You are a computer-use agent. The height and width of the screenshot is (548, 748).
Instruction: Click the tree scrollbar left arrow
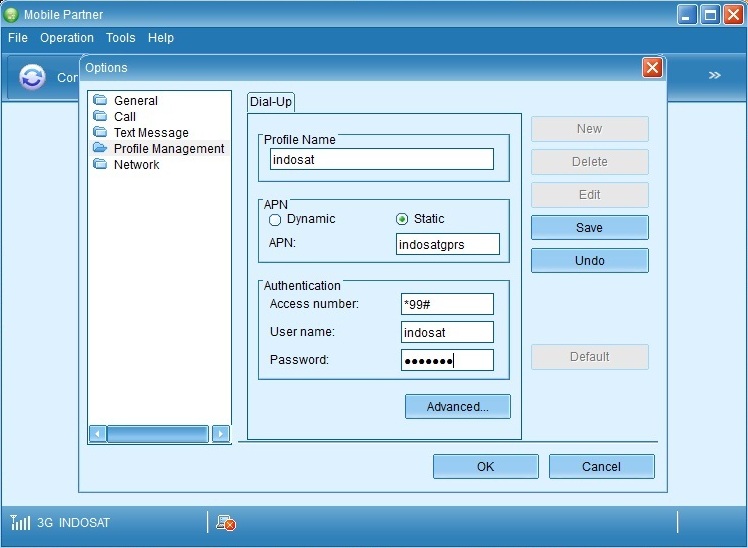click(x=98, y=434)
